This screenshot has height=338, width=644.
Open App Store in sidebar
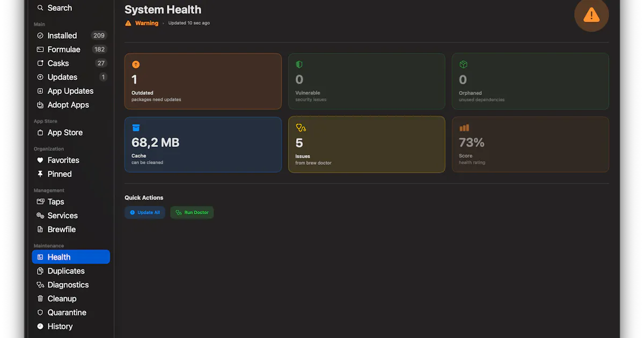point(71,133)
